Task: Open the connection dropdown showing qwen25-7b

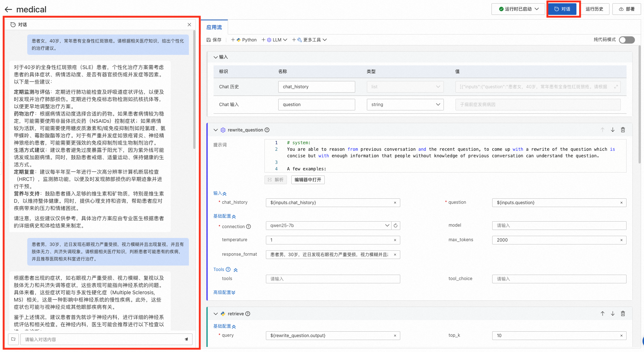Action: pos(328,226)
